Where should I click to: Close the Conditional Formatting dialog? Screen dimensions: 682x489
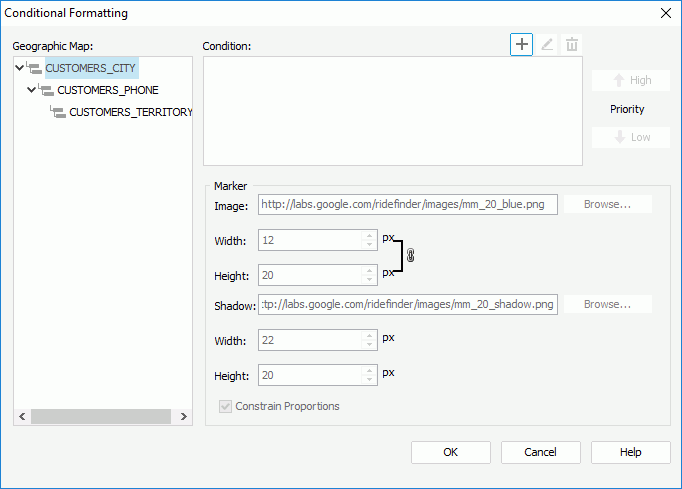pos(665,13)
